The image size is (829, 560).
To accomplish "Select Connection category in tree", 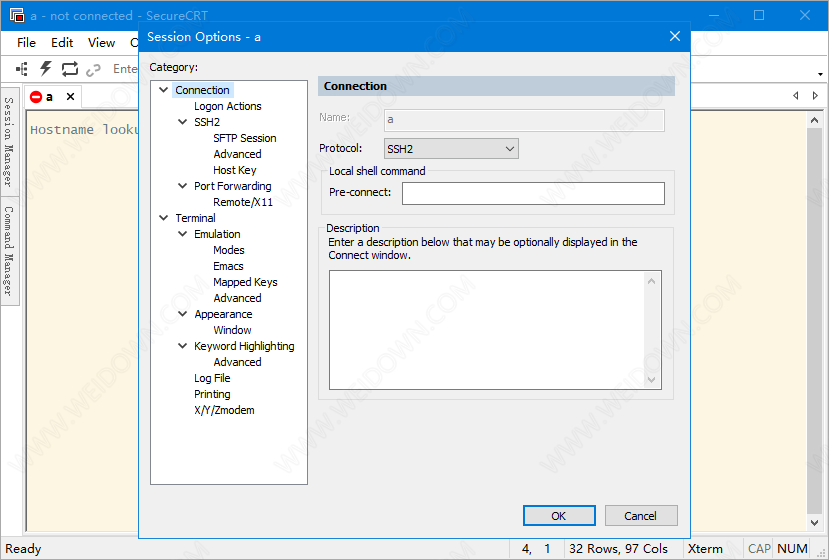I will [x=202, y=90].
